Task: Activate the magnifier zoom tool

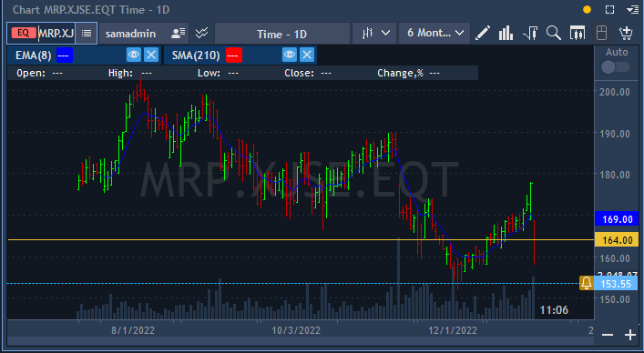Action: [x=554, y=34]
